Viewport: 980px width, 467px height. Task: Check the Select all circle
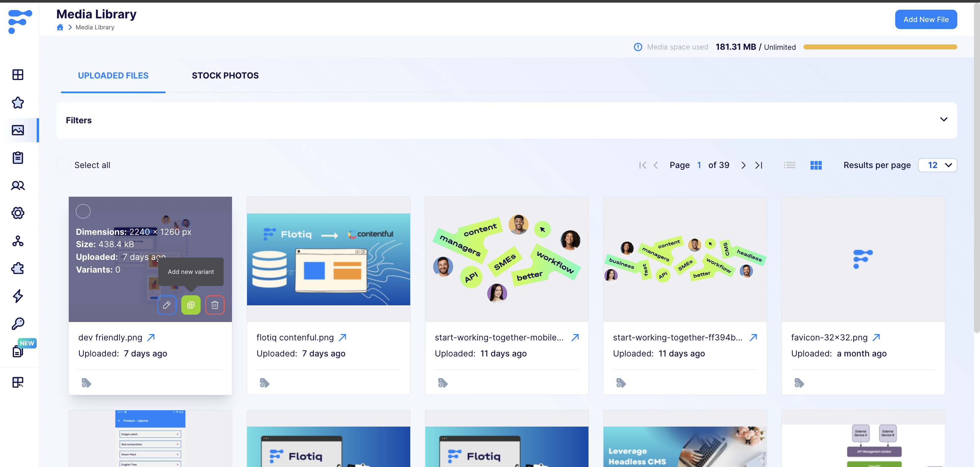coord(63,165)
